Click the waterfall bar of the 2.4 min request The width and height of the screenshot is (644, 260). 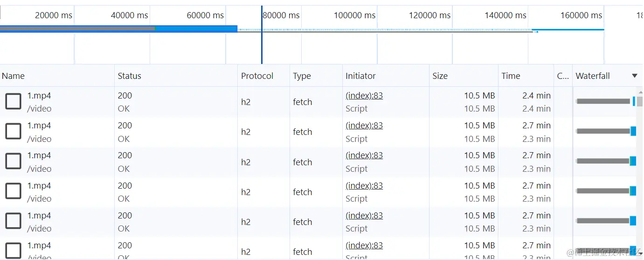coord(606,101)
